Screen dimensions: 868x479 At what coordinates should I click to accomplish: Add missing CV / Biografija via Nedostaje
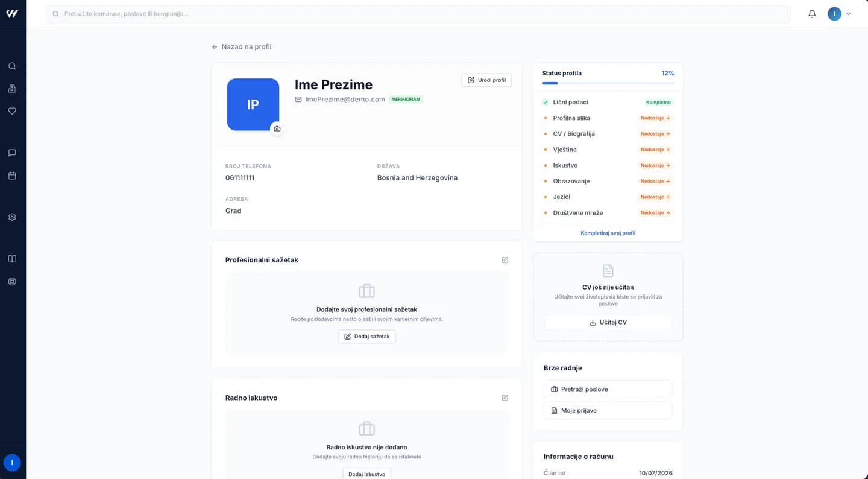coord(656,134)
